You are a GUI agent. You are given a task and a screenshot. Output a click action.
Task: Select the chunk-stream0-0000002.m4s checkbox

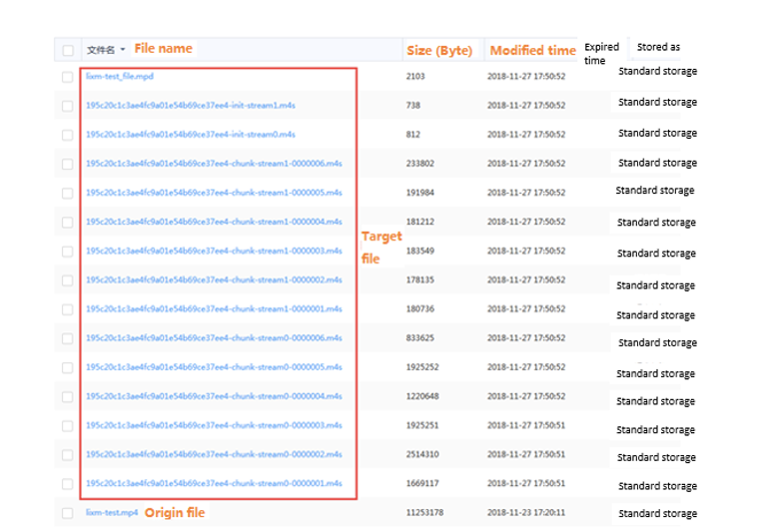click(x=68, y=455)
